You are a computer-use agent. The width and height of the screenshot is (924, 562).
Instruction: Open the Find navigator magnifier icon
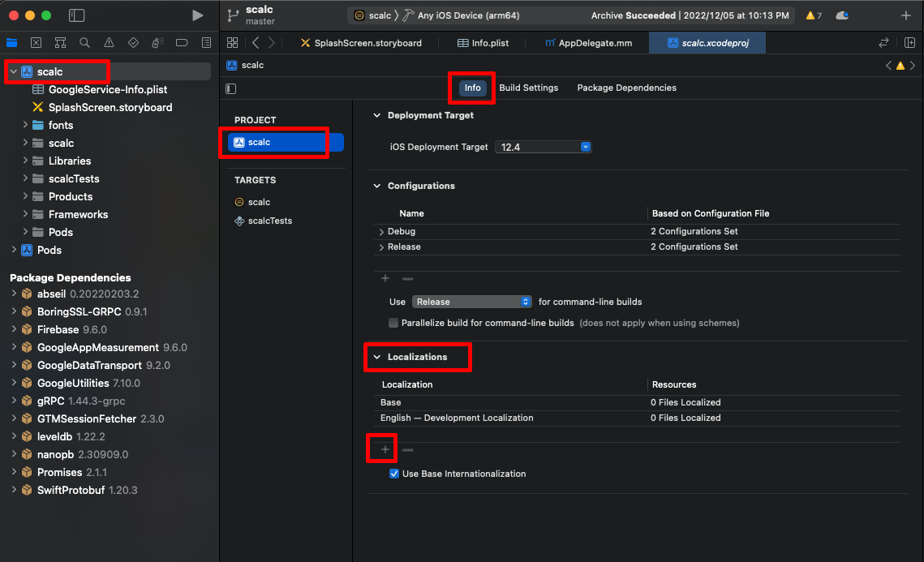[x=85, y=42]
